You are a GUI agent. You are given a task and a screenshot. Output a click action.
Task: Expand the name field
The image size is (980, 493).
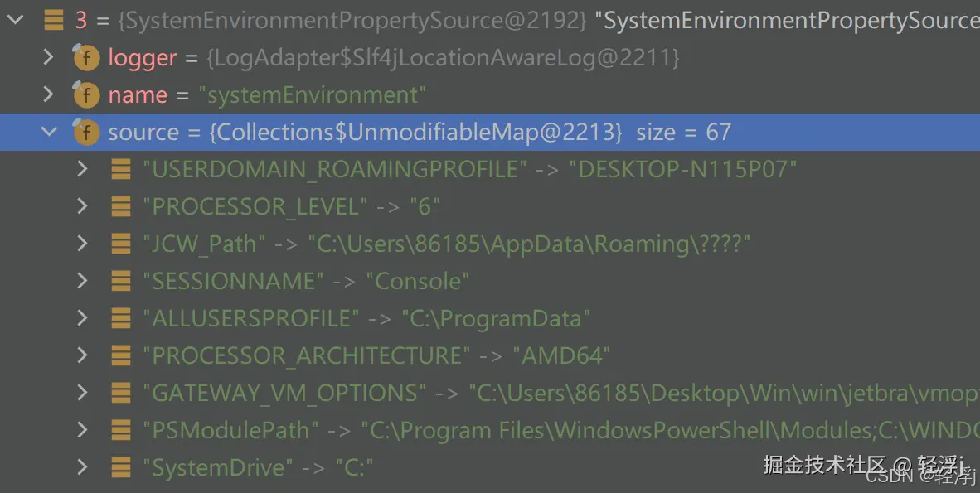point(49,95)
